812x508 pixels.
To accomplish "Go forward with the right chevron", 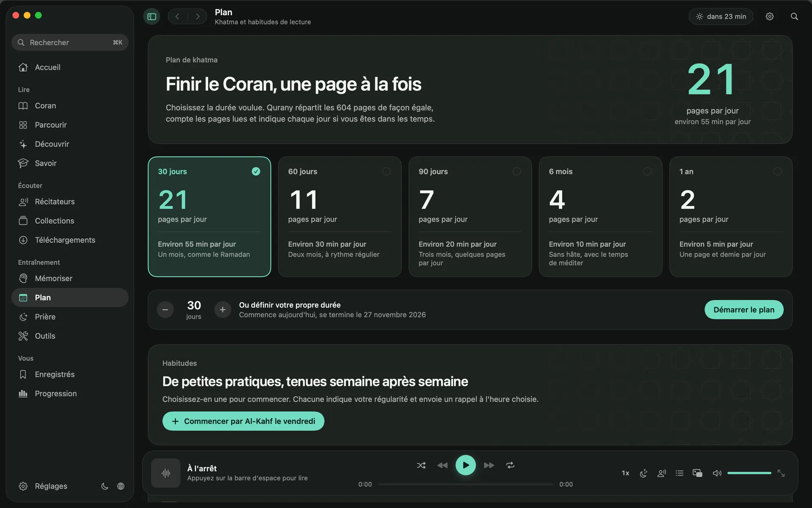I will (198, 17).
